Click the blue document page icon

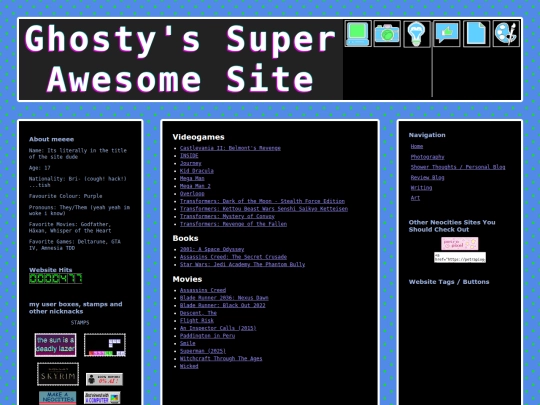click(x=477, y=33)
